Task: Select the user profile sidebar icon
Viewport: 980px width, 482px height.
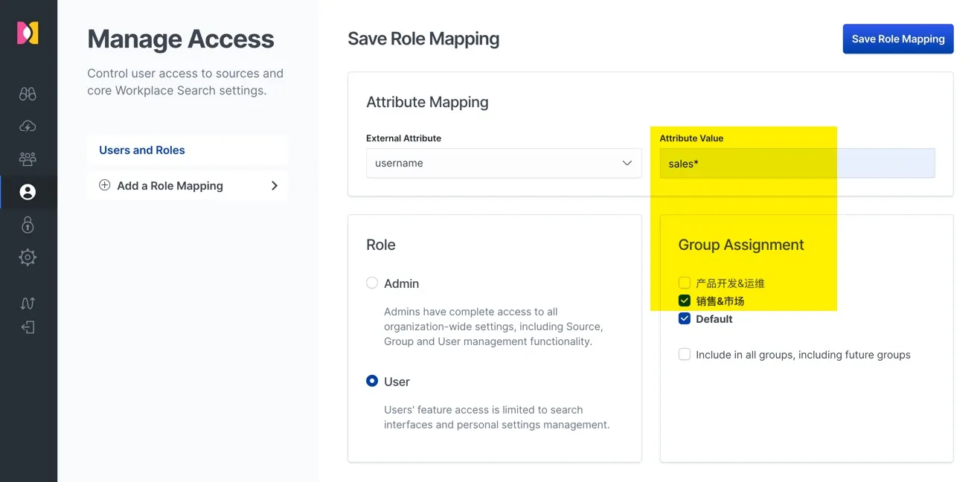Action: (x=28, y=192)
